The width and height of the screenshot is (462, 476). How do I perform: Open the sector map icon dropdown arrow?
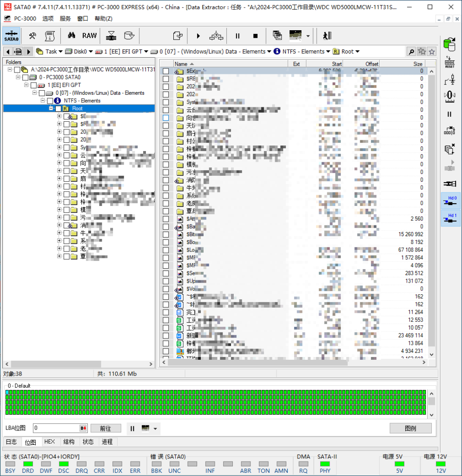point(308,36)
